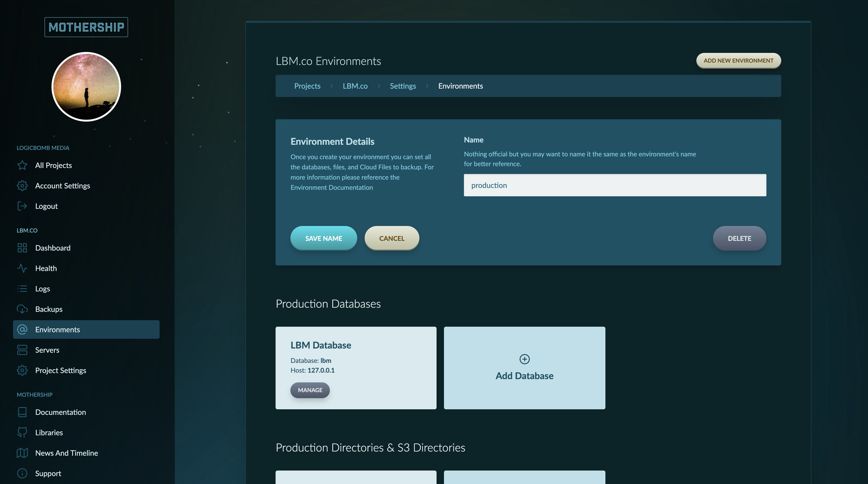The width and height of the screenshot is (868, 484).
Task: Follow the Settings breadcrumb link
Action: (403, 86)
